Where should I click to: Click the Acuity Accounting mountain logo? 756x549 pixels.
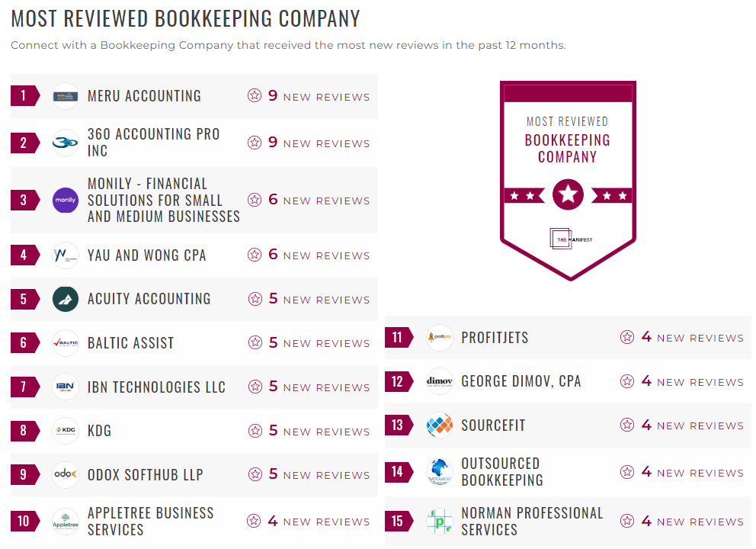[x=65, y=298]
